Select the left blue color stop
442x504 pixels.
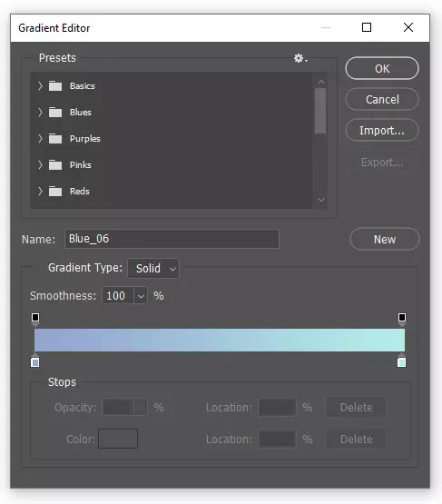[x=35, y=361]
